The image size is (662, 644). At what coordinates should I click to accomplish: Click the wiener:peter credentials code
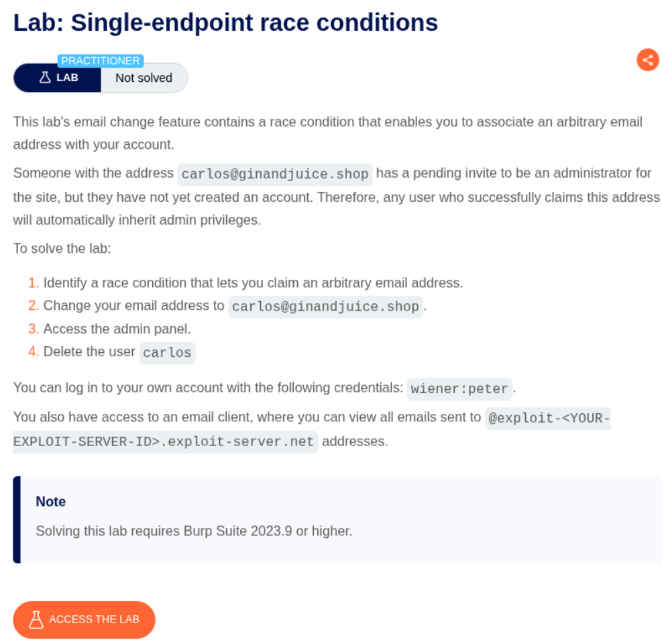[459, 388]
